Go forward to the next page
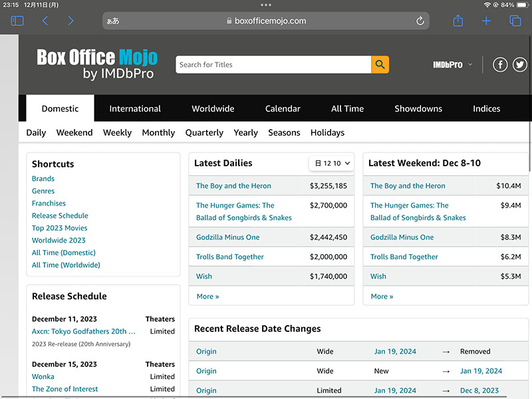 tap(70, 21)
